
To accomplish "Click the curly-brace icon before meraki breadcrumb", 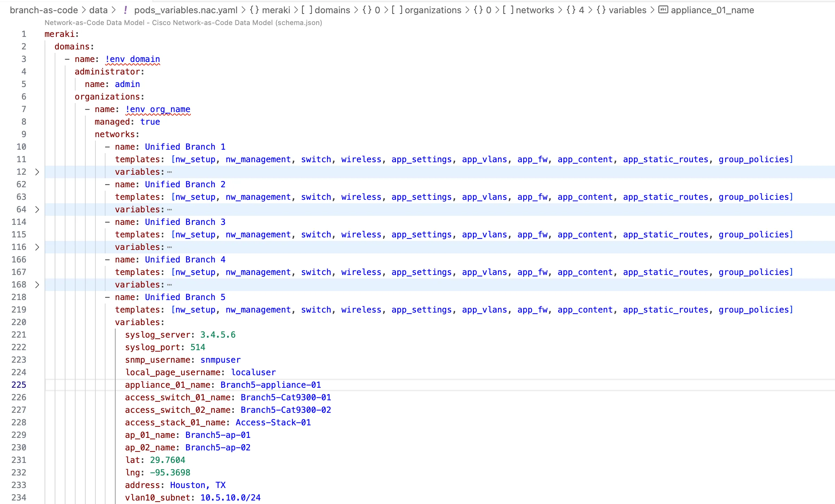I will pyautogui.click(x=255, y=10).
